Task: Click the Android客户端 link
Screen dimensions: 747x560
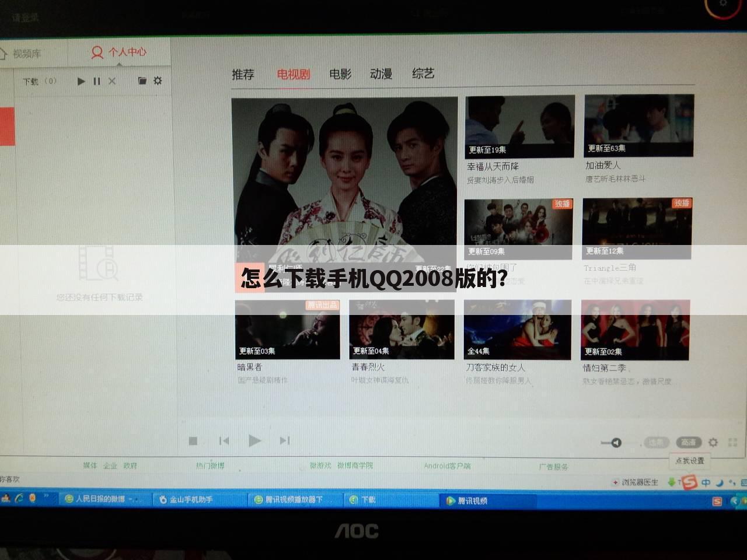Action: pyautogui.click(x=447, y=466)
